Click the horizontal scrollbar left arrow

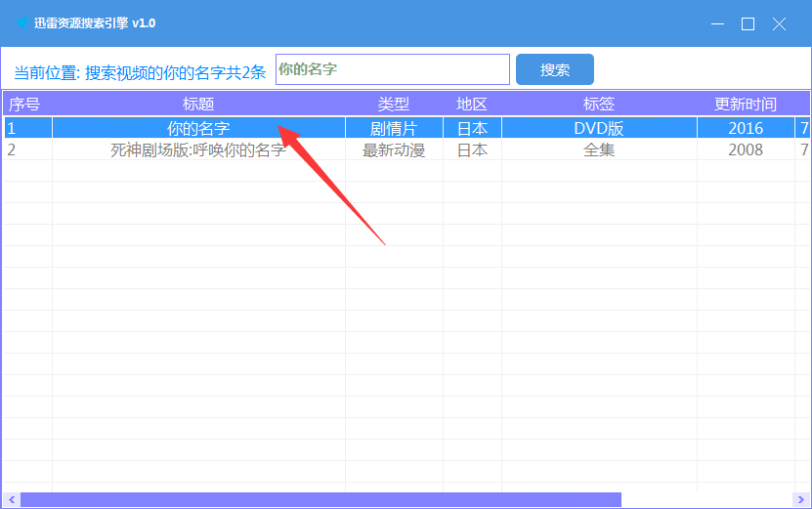(12, 499)
